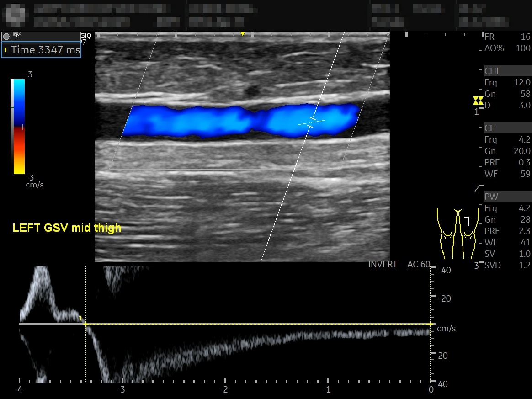Click the AC 60 angle correction label

[x=419, y=264]
